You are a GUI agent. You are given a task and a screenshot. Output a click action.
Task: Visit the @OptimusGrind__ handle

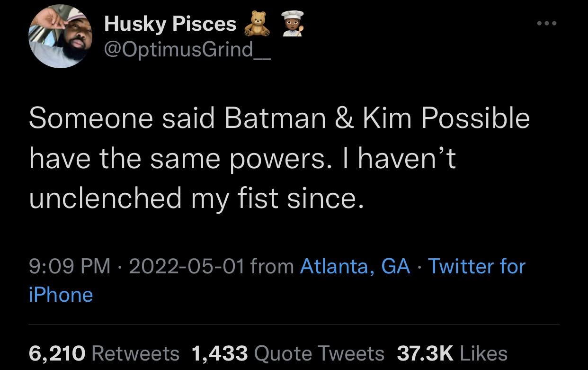187,48
